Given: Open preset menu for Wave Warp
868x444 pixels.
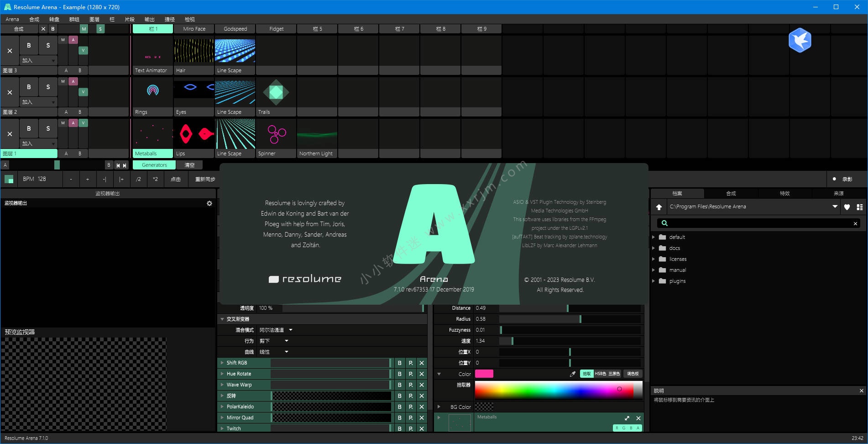Looking at the screenshot, I should [x=411, y=385].
